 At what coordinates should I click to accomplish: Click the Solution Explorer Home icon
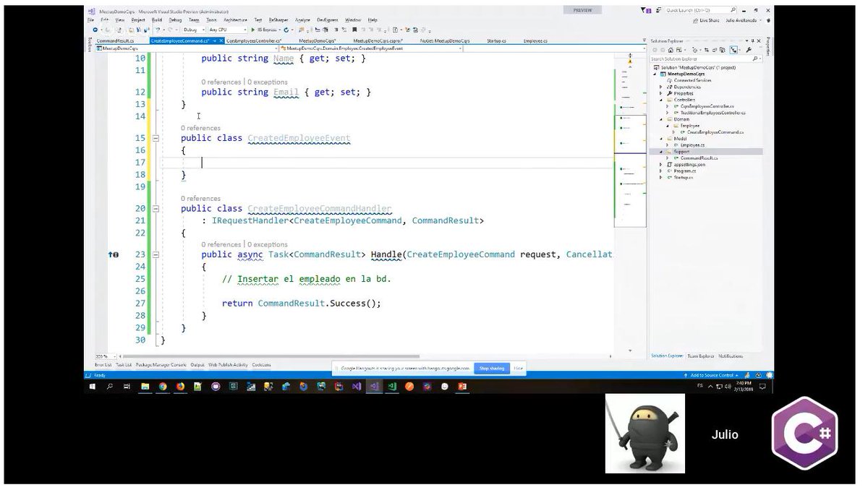(671, 50)
